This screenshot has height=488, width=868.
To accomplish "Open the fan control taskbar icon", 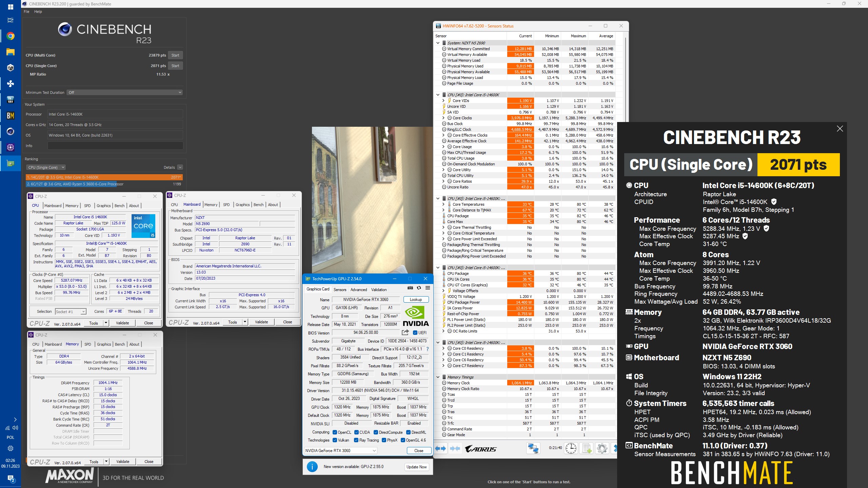I will 11,84.
